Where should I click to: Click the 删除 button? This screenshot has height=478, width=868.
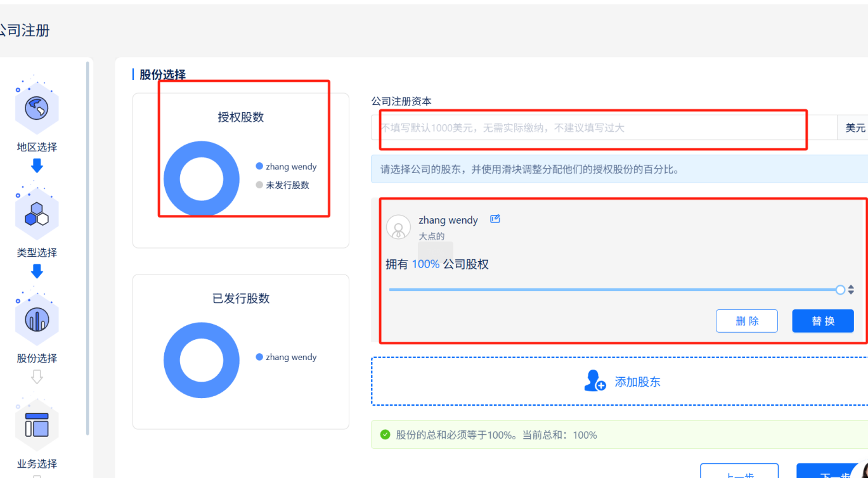click(747, 321)
